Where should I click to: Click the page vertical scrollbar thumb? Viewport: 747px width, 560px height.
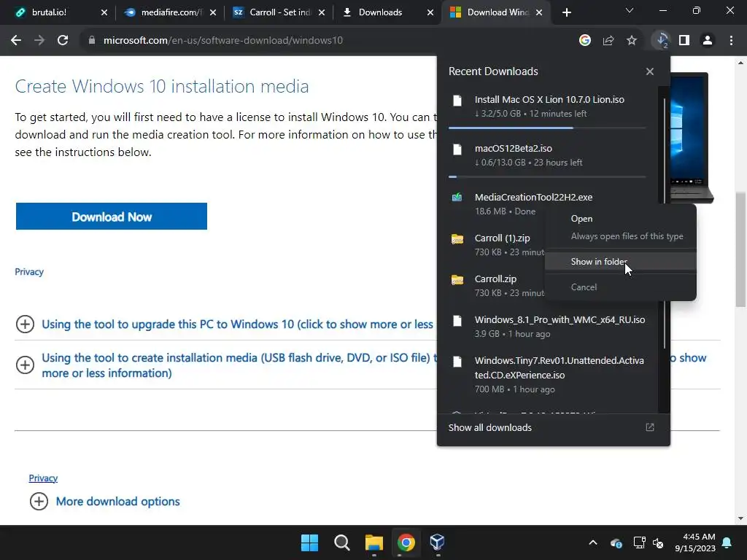(x=740, y=249)
